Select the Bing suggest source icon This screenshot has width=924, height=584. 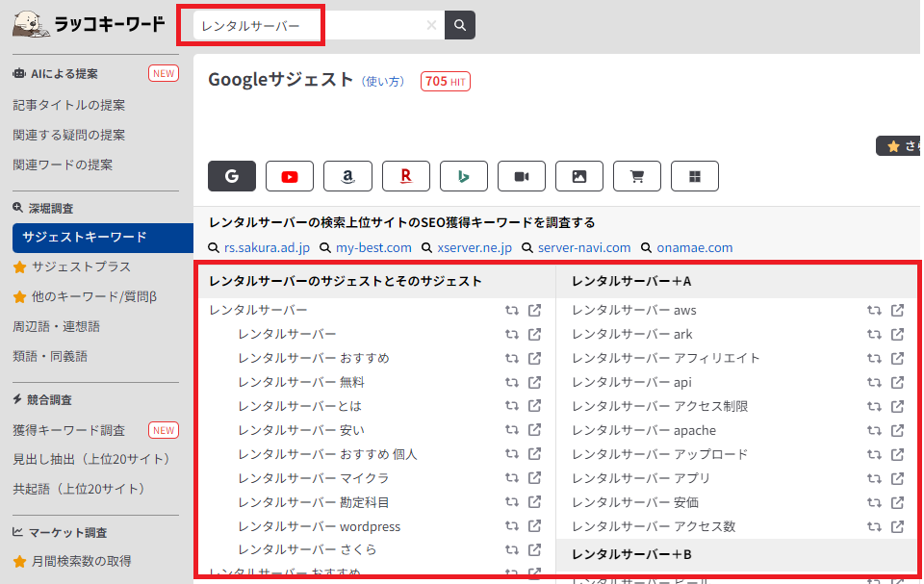tap(464, 176)
